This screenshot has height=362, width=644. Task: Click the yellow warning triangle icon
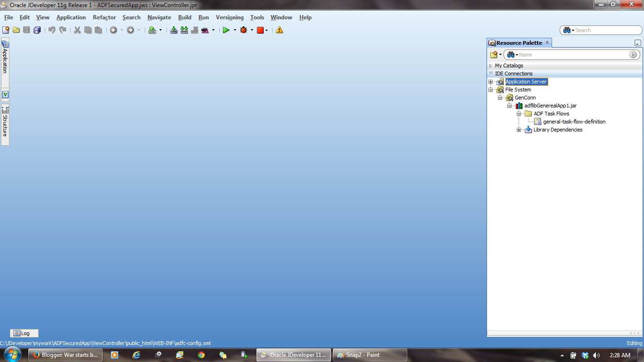pyautogui.click(x=280, y=30)
